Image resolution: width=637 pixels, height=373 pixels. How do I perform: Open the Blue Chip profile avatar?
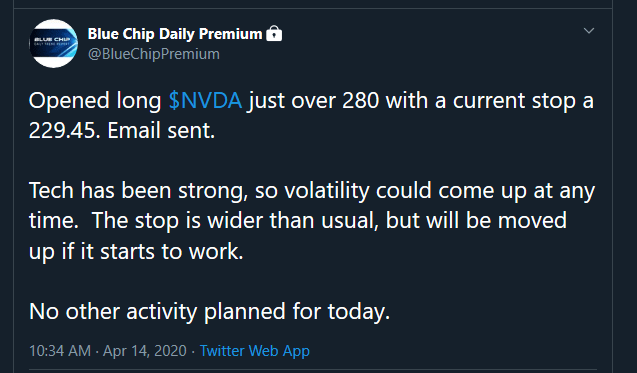click(53, 43)
